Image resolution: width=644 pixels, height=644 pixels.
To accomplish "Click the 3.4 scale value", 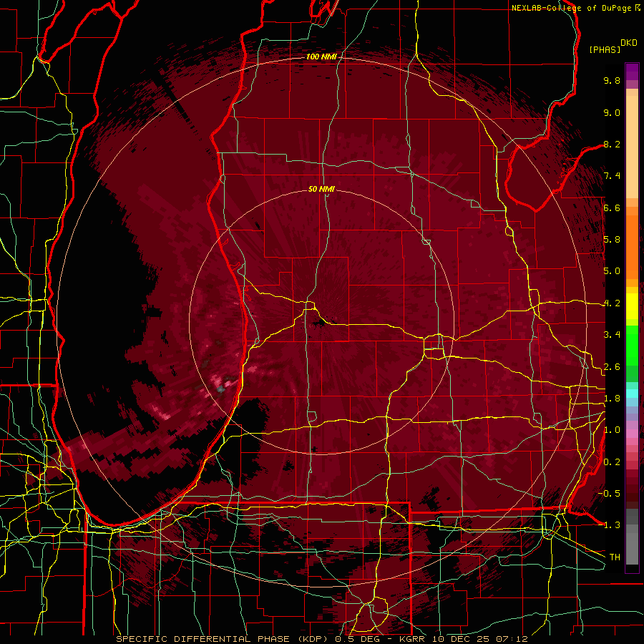I will coord(612,335).
